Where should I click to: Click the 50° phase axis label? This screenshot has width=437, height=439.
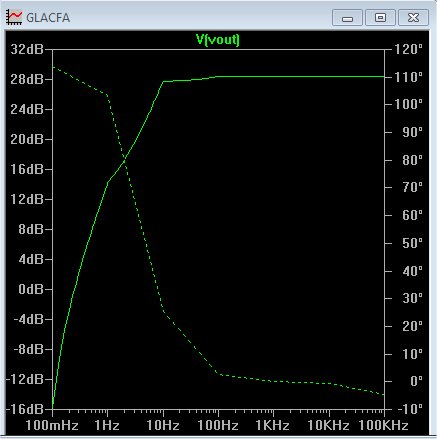click(x=413, y=243)
